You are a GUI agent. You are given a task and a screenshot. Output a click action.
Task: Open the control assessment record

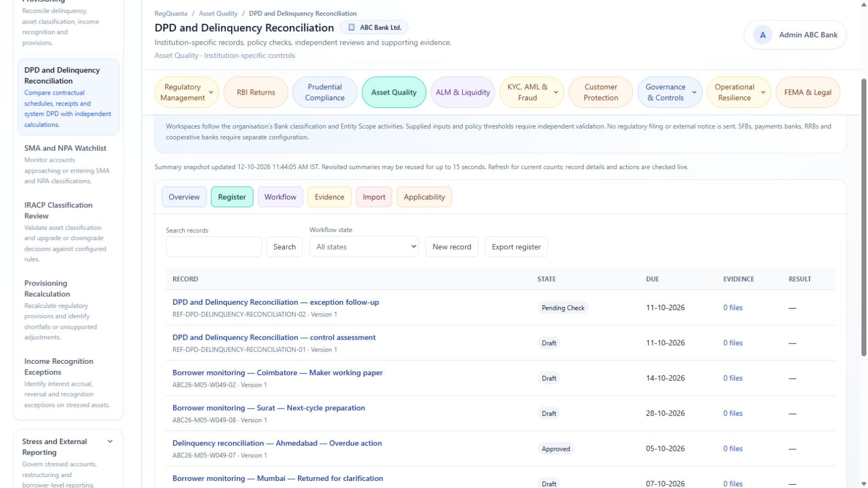tap(274, 338)
